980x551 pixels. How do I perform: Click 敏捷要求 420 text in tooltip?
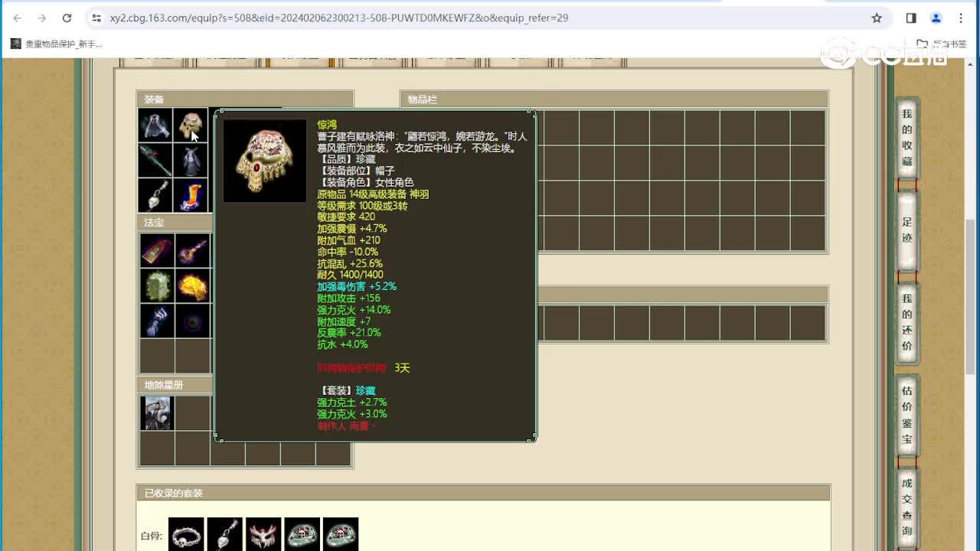tap(346, 217)
